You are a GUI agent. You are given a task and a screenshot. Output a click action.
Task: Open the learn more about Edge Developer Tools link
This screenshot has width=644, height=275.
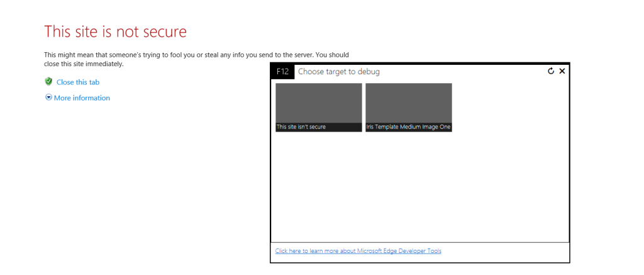(x=358, y=251)
